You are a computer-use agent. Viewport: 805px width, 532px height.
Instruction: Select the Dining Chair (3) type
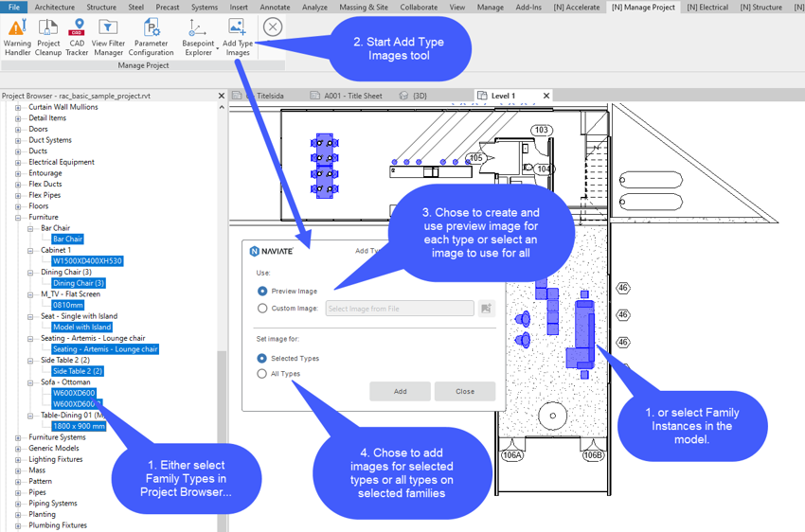[x=79, y=283]
